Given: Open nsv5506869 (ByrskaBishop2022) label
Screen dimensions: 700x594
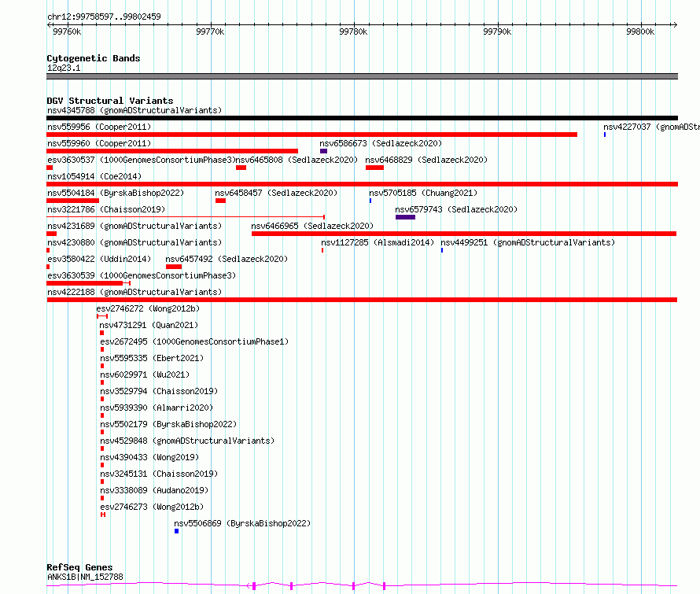Looking at the screenshot, I should tap(242, 523).
